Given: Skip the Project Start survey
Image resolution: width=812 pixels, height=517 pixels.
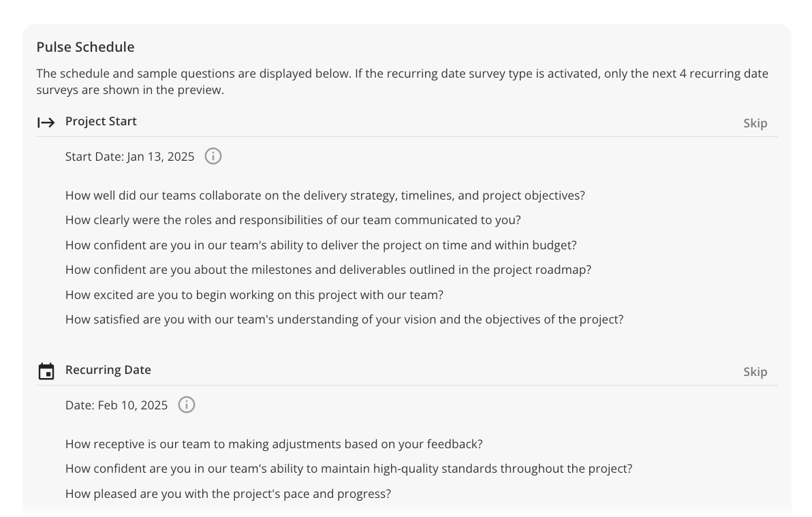Looking at the screenshot, I should pos(755,123).
